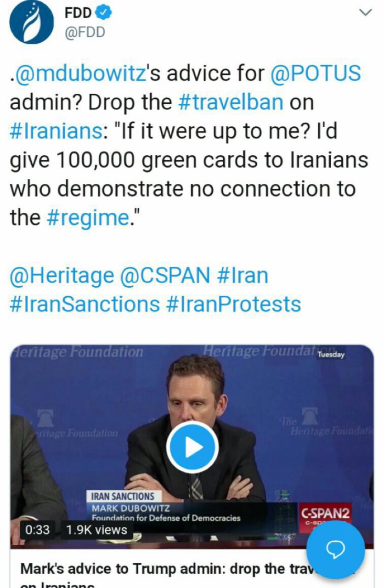Click the 1.9K views label on video
This screenshot has width=384, height=588.
(x=96, y=530)
